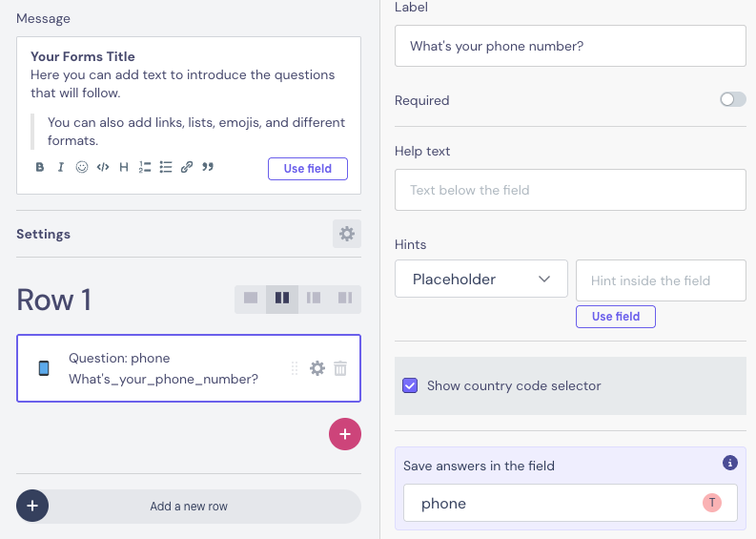Uncheck Show country code selector

[411, 385]
